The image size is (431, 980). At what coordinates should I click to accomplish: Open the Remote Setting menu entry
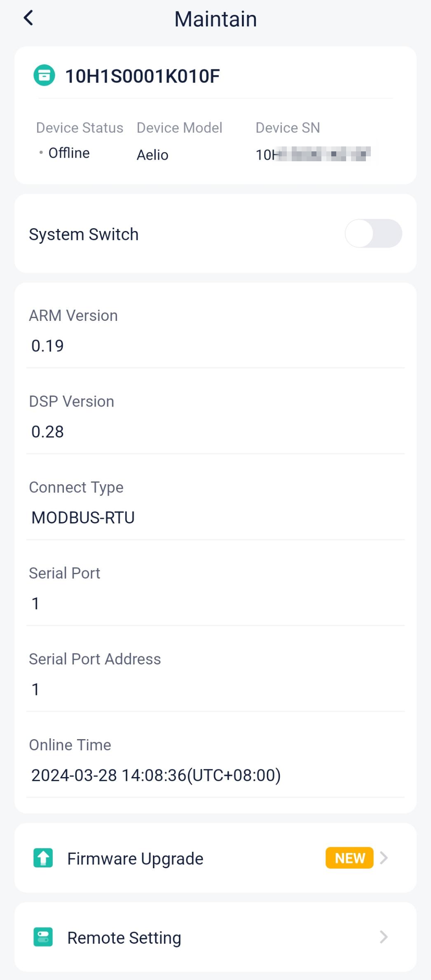[215, 937]
